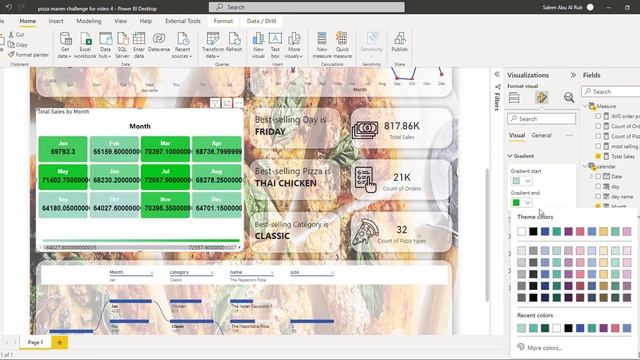Click the Total Sales 817.86K card
This screenshot has width=640, height=360.
click(402, 128)
